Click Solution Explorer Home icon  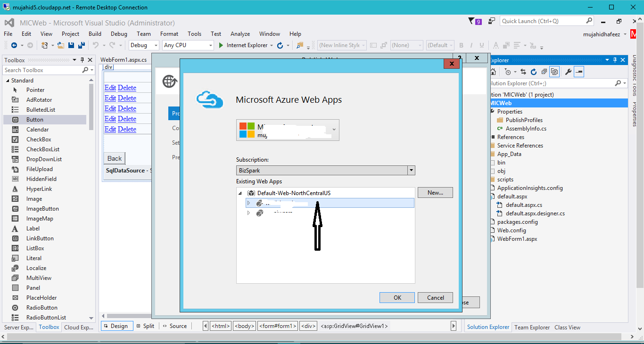point(493,72)
